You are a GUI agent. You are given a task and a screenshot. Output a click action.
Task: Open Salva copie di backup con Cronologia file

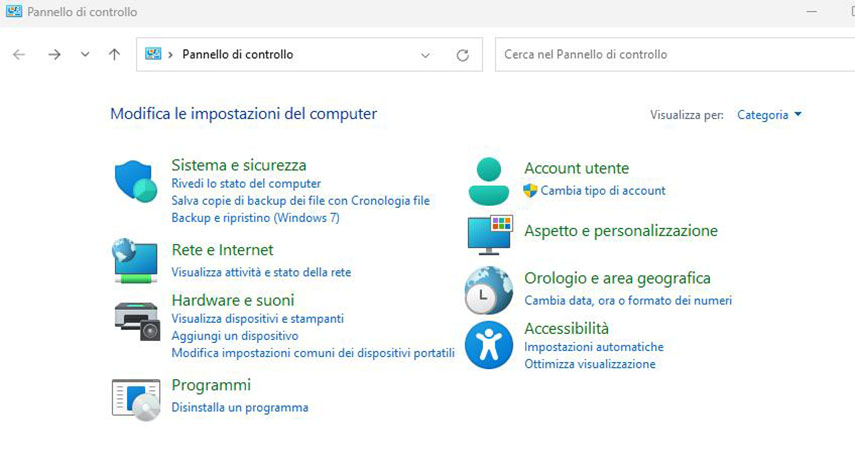[x=300, y=200]
